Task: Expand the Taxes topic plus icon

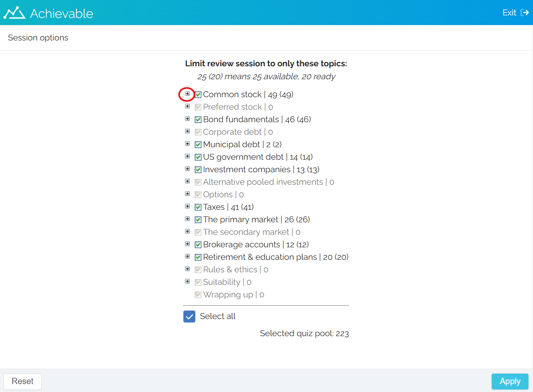Action: [187, 206]
